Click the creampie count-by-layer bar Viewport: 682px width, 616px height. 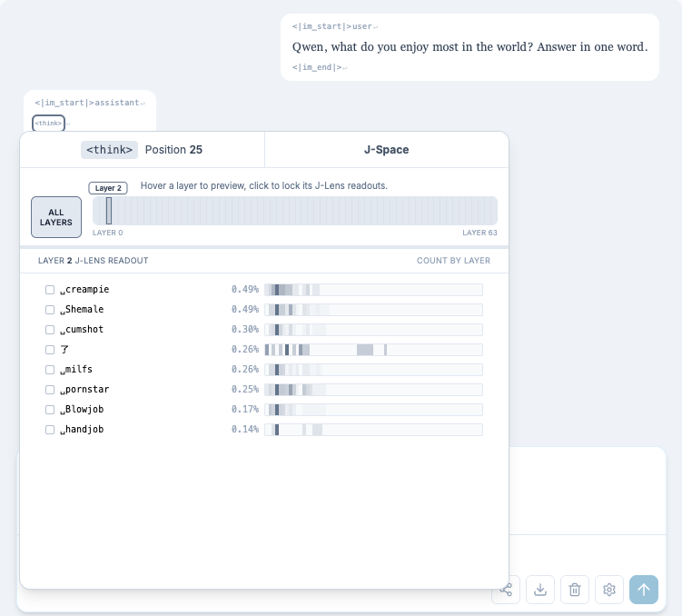point(373,290)
